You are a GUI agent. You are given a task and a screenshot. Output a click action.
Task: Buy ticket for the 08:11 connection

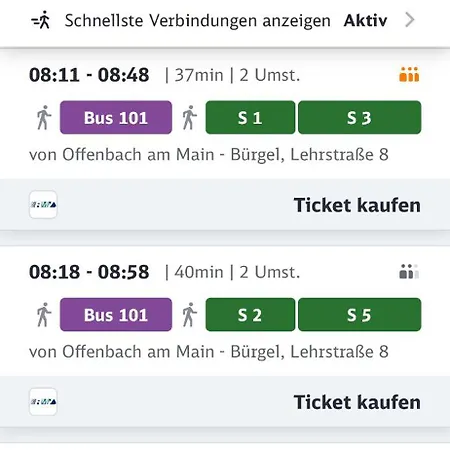357,205
